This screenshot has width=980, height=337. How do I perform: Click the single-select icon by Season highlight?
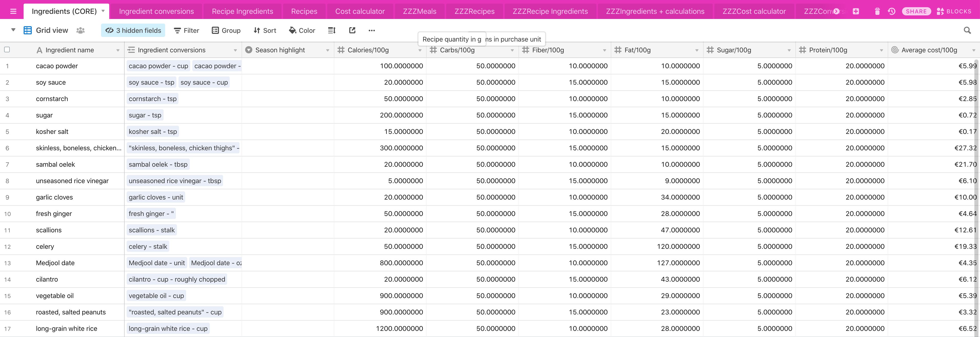(x=249, y=50)
